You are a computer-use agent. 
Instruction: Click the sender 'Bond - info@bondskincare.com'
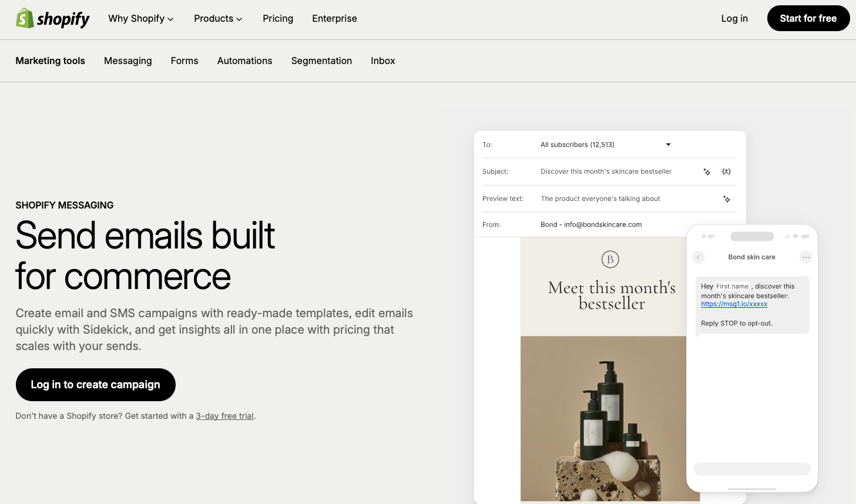tap(591, 224)
